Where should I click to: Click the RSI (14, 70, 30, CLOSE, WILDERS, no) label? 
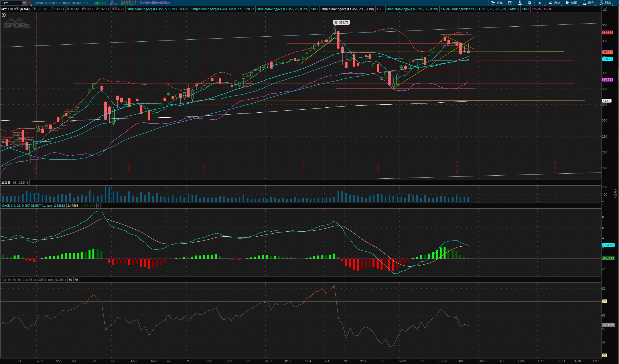pos(27,280)
